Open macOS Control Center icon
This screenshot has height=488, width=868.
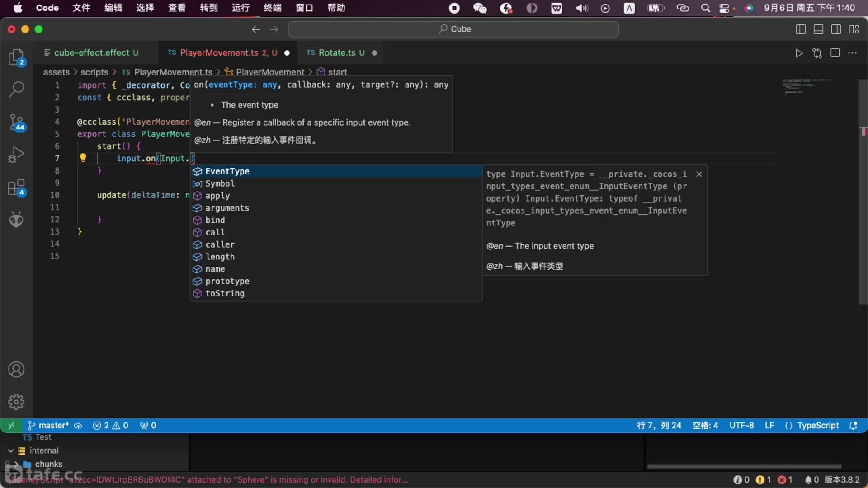[725, 8]
